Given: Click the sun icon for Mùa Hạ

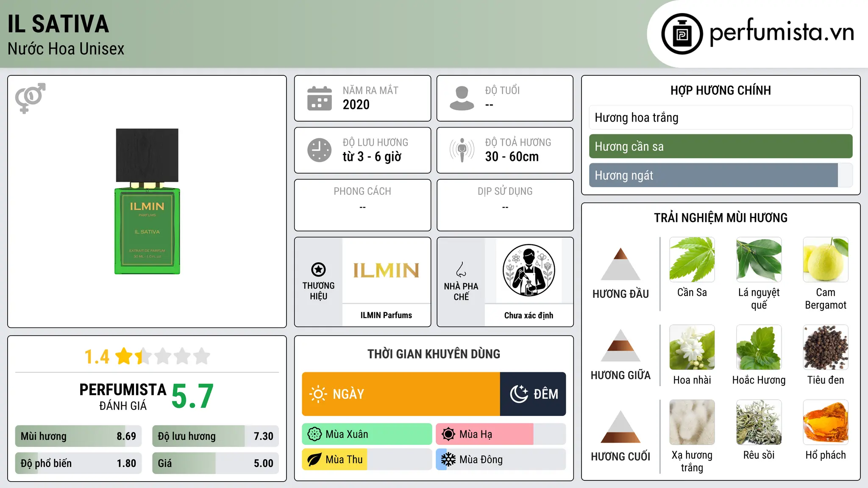Looking at the screenshot, I should (x=448, y=434).
